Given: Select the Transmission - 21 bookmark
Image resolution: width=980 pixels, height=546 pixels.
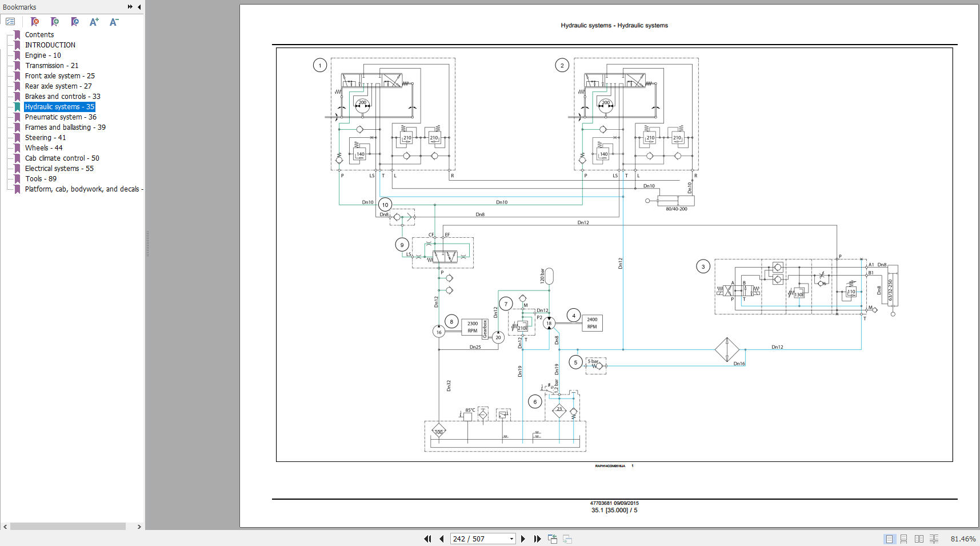Looking at the screenshot, I should point(51,66).
